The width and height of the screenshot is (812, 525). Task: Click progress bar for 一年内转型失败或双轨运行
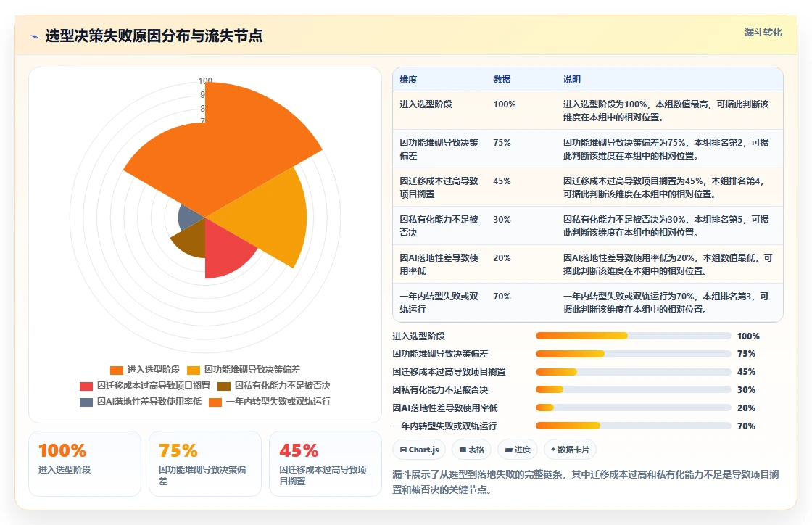coord(634,426)
